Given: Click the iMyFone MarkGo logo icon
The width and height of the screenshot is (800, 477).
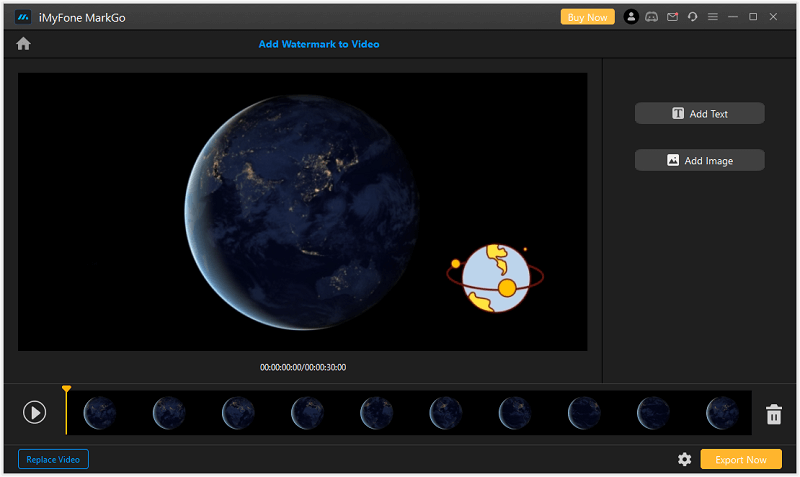Looking at the screenshot, I should (23, 17).
